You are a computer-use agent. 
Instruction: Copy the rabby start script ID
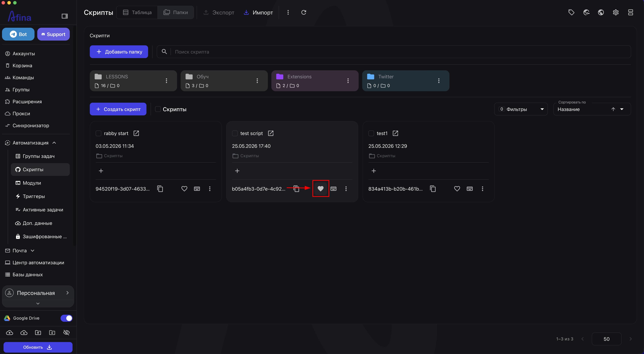[160, 189]
